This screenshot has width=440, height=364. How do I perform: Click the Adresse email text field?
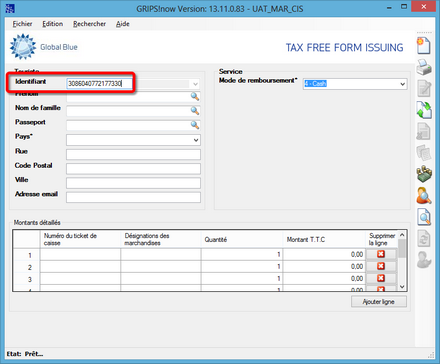(133, 197)
